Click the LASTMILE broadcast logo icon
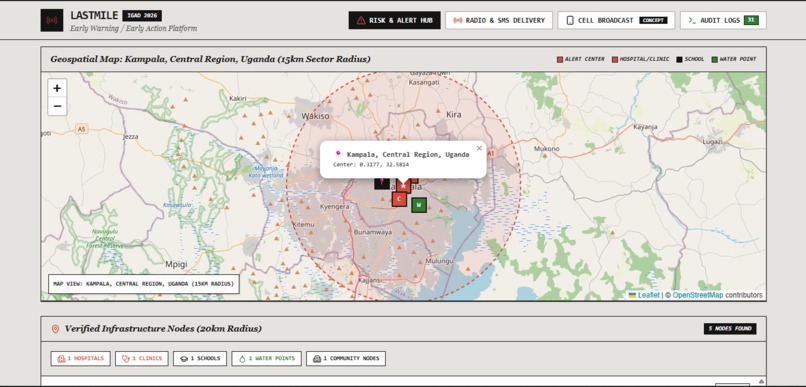 coord(52,21)
